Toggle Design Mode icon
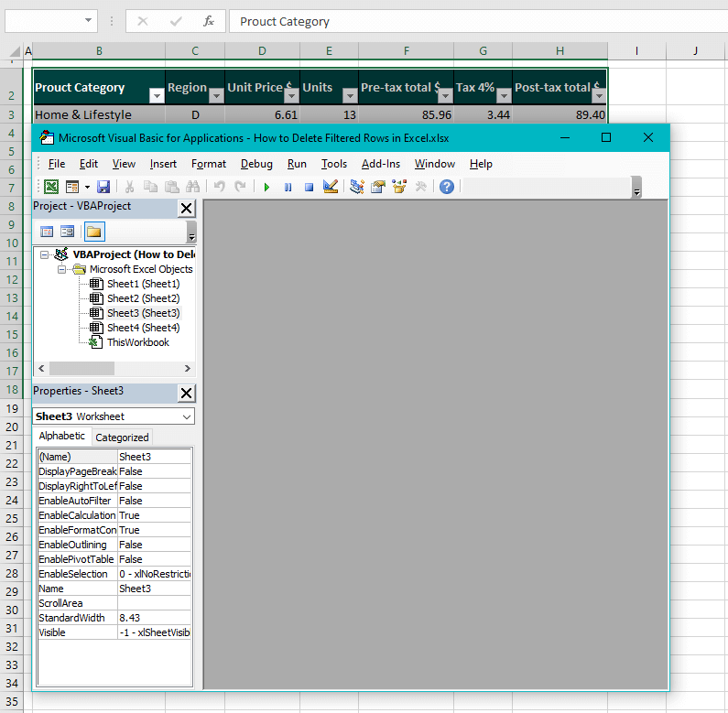Image resolution: width=728 pixels, height=713 pixels. [x=330, y=187]
